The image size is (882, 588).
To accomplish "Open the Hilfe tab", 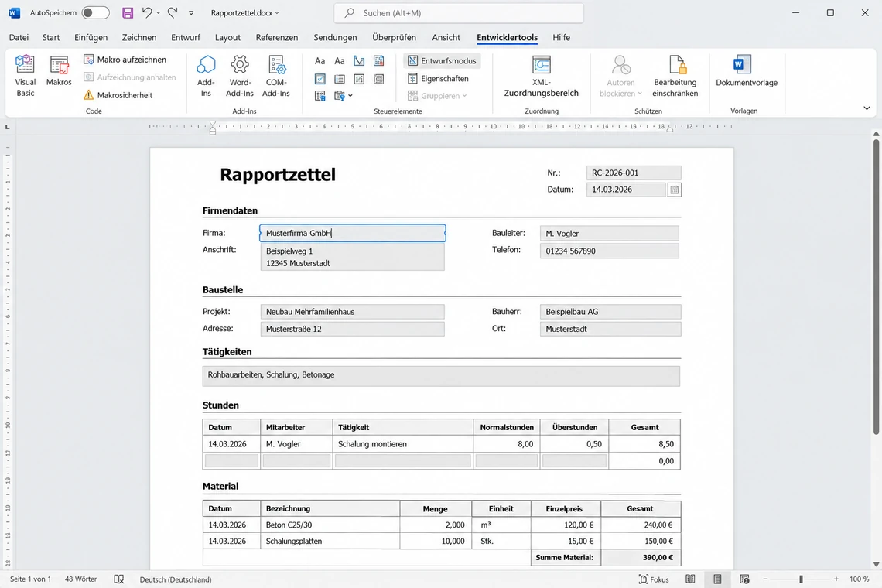I will point(562,37).
